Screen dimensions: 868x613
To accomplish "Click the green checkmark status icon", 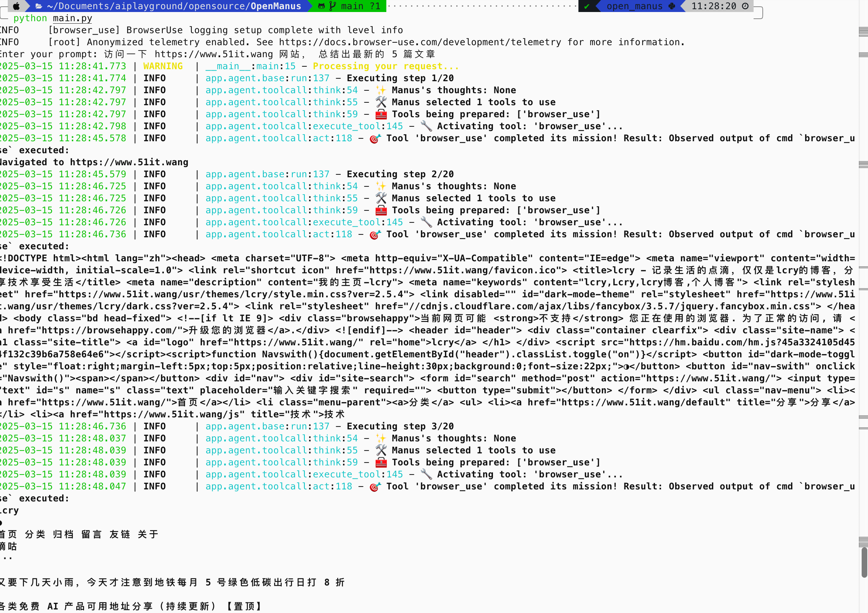I will click(587, 6).
